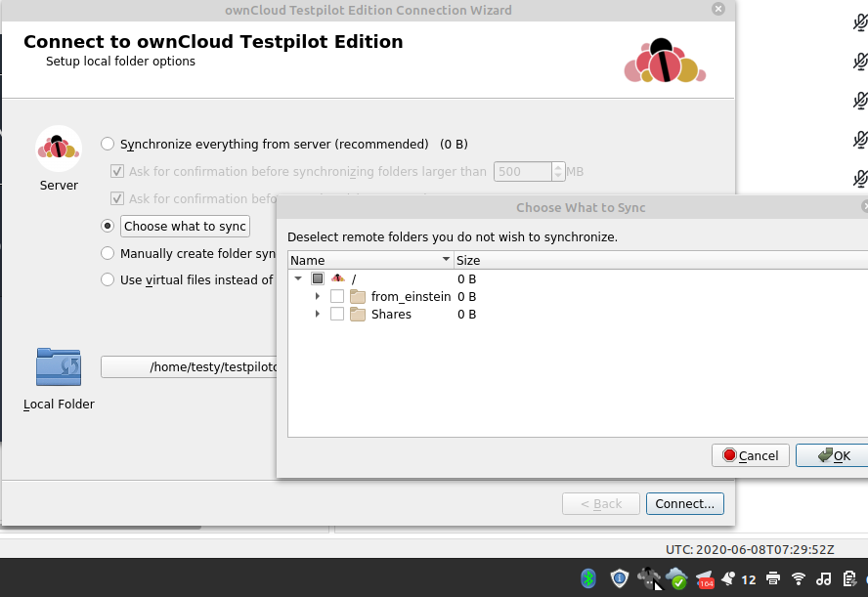Click the 500 MB size stepper field
The image size is (868, 597).
(523, 170)
